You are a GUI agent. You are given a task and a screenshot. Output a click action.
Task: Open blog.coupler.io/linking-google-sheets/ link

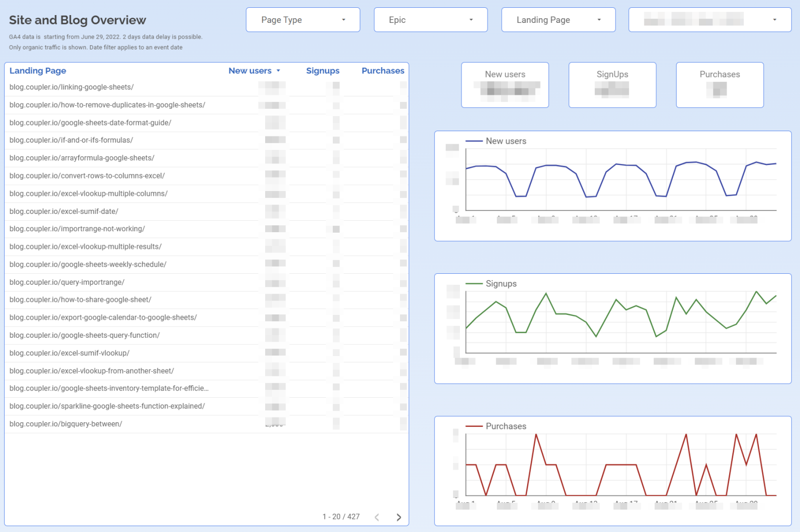[x=71, y=87]
